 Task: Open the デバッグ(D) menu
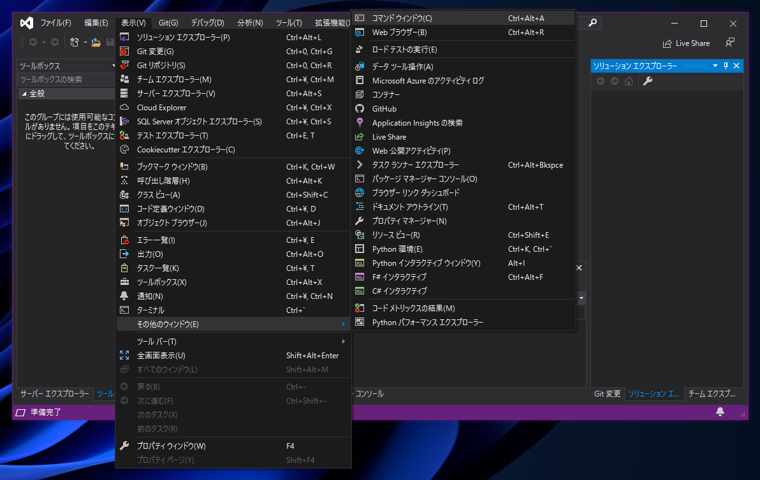pos(207,23)
